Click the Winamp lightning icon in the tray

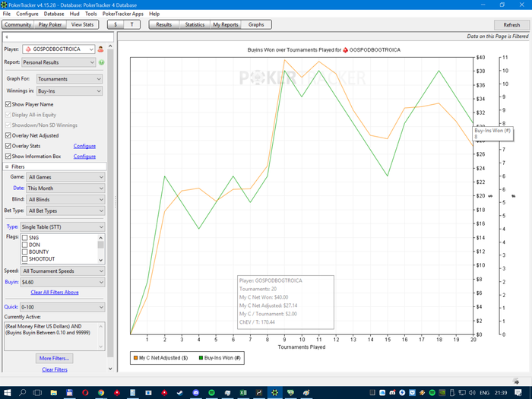tap(422, 393)
